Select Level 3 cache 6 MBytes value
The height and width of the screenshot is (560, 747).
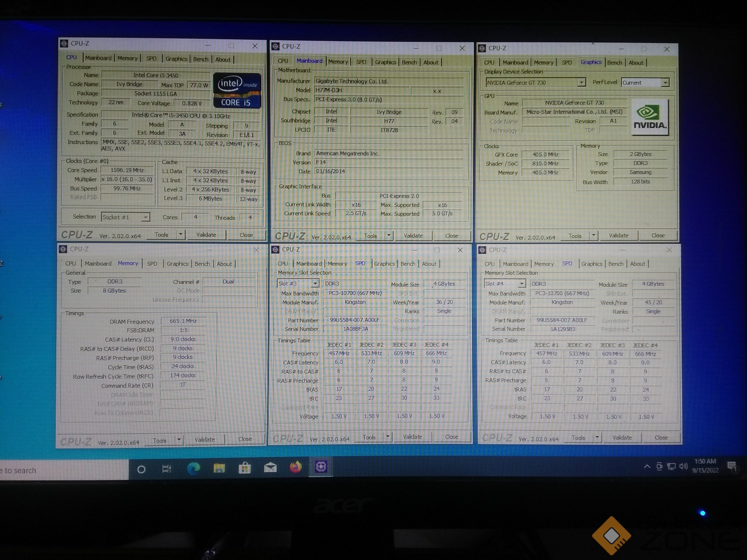[x=211, y=199]
